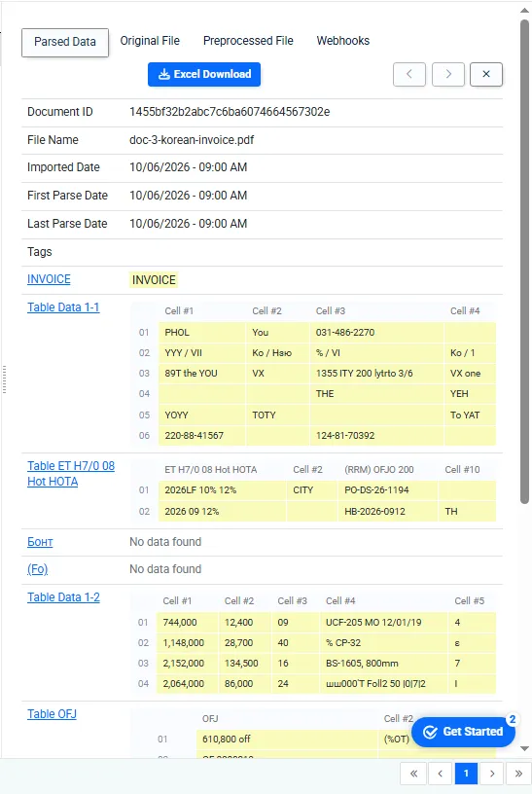This screenshot has width=532, height=794.
Task: Go to the next document arrow
Action: click(x=448, y=74)
